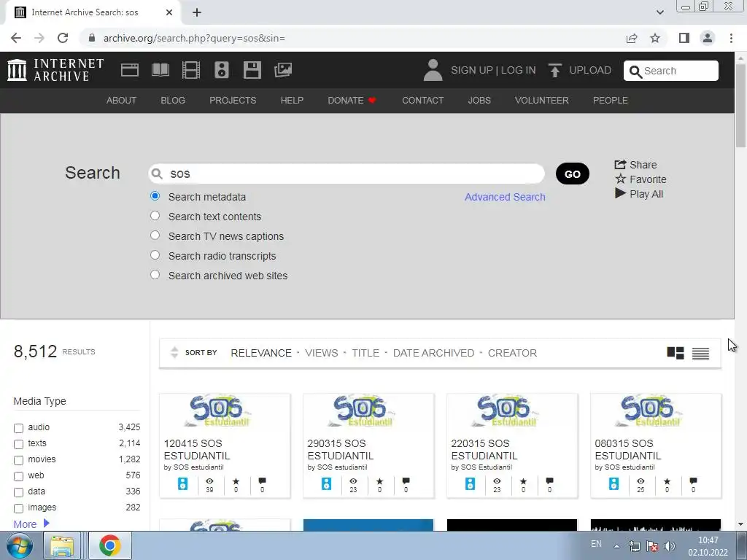Click the GO search button
Viewport: 747px width, 560px height.
point(572,174)
